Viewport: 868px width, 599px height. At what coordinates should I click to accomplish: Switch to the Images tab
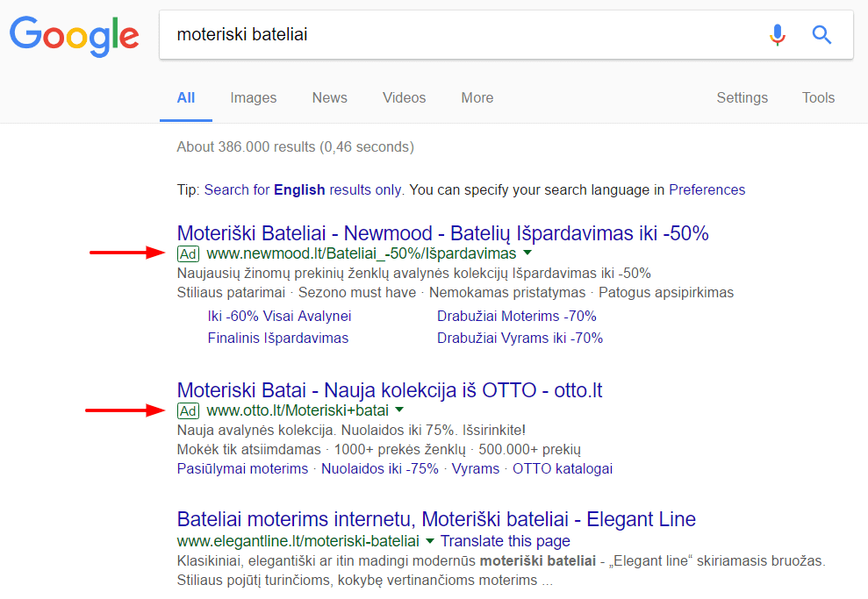(253, 97)
